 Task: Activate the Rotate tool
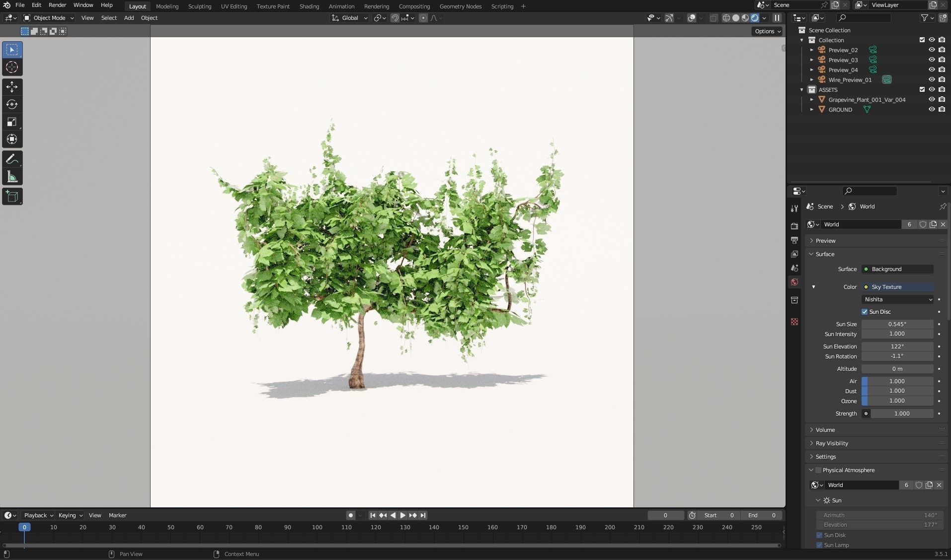pos(11,104)
